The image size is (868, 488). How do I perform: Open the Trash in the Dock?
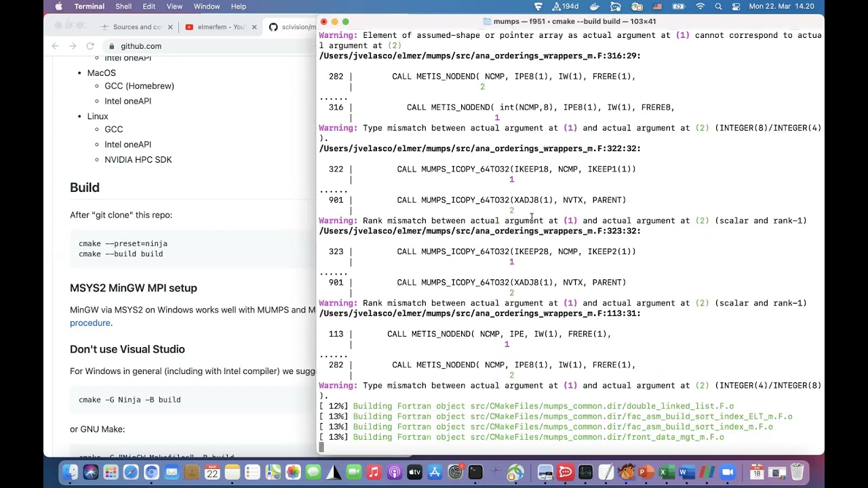[x=797, y=472]
